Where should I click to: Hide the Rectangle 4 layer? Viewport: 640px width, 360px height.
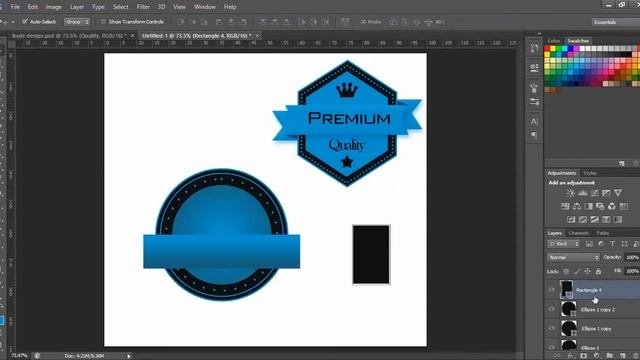click(552, 290)
